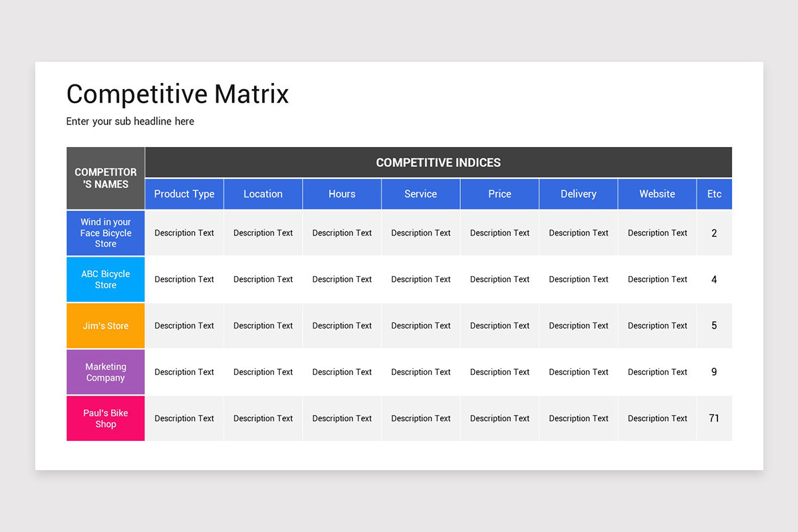Image resolution: width=798 pixels, height=532 pixels.
Task: Click the blue "Wind in your Face Bicycle Store" label
Action: [105, 233]
